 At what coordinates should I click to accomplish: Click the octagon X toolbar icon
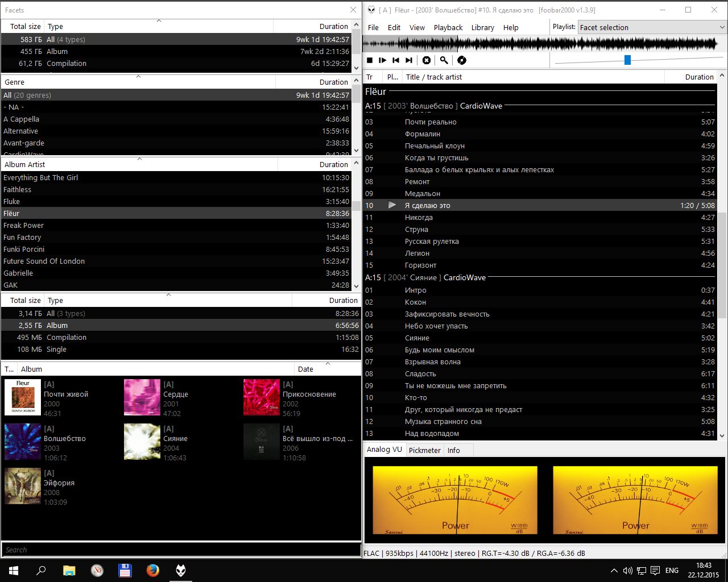pos(427,60)
